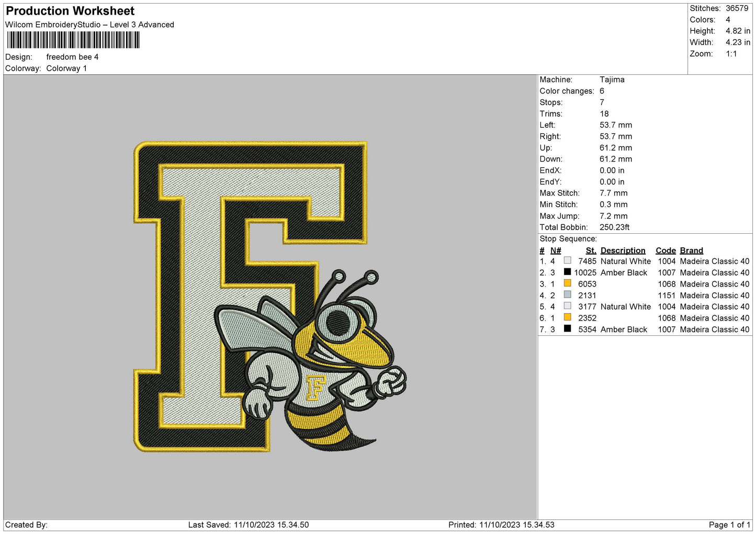
Task: Click the Total Bobbin value '250.23ft'
Action: coord(615,228)
